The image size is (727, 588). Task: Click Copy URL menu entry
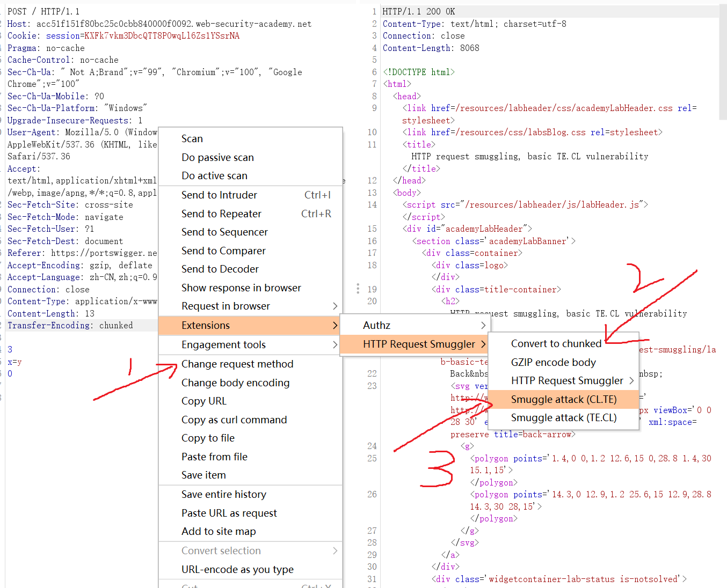pos(250,401)
